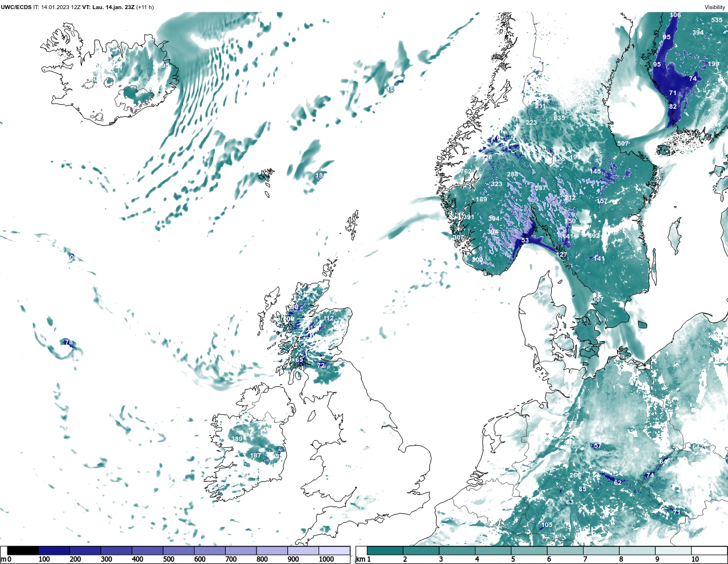Click the '127' visibility value on map
The width and height of the screenshot is (728, 564).
point(562,254)
